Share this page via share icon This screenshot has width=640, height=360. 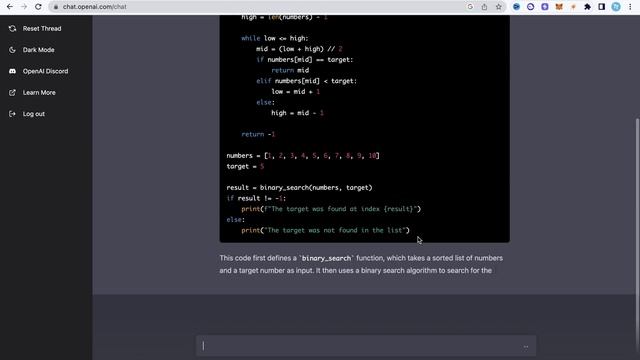point(484,7)
